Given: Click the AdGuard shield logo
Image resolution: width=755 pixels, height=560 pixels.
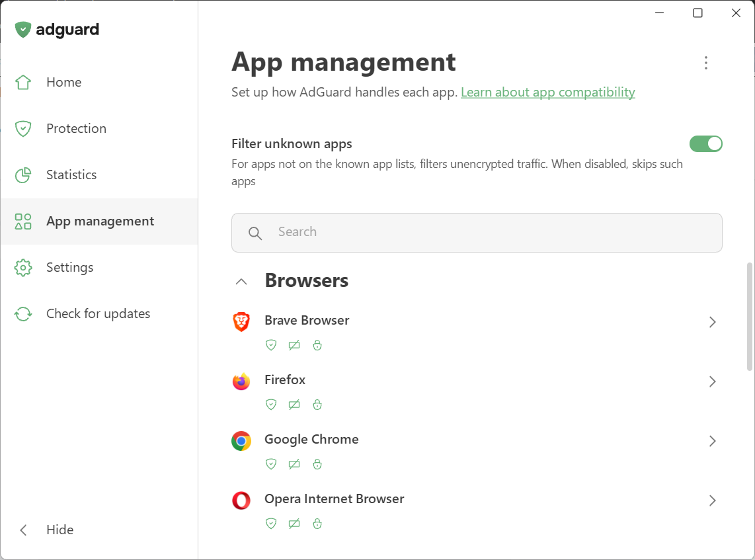Looking at the screenshot, I should coord(22,30).
